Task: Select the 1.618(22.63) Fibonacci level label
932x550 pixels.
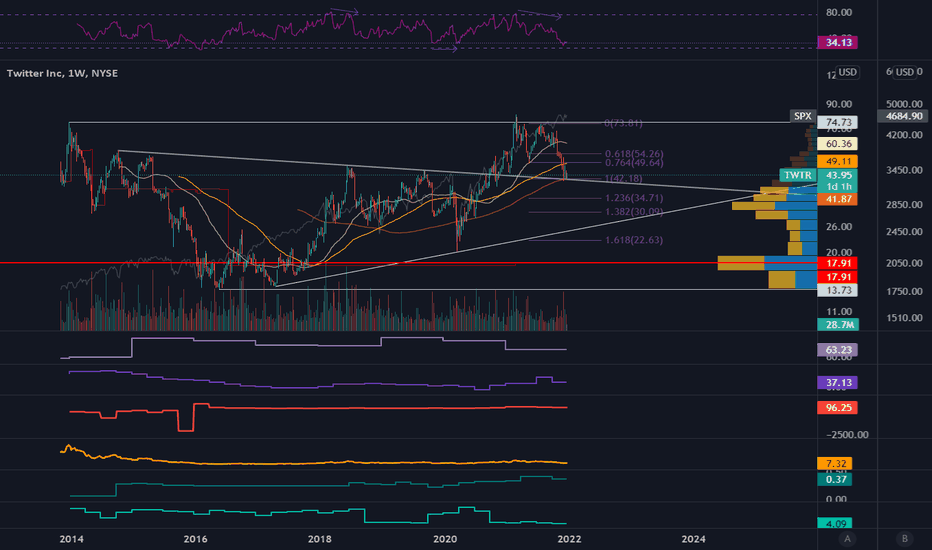Action: (634, 240)
